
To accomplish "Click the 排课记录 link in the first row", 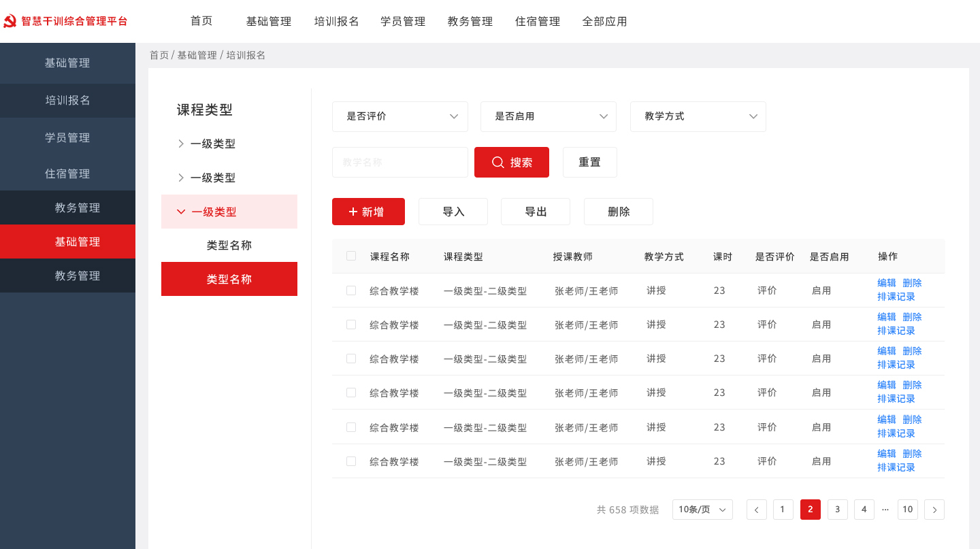I will click(896, 297).
